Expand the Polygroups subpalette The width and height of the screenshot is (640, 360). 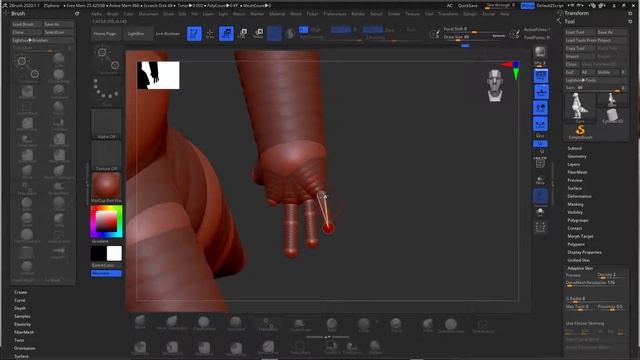pos(578,220)
